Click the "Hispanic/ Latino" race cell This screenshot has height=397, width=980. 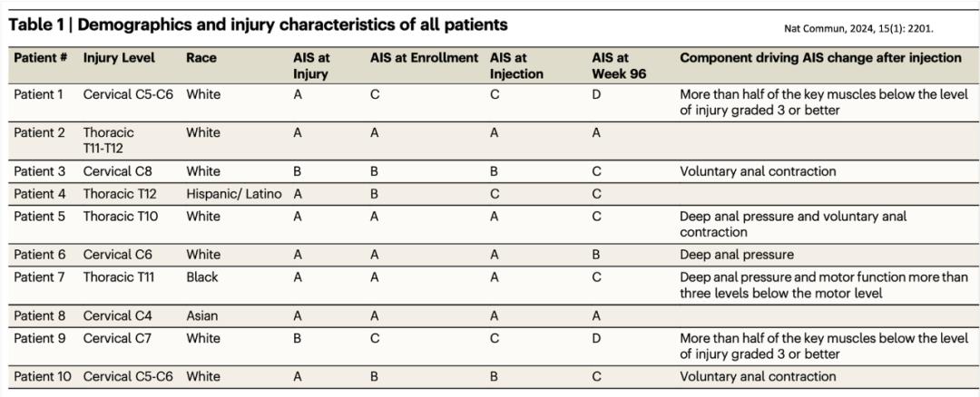coord(234,193)
